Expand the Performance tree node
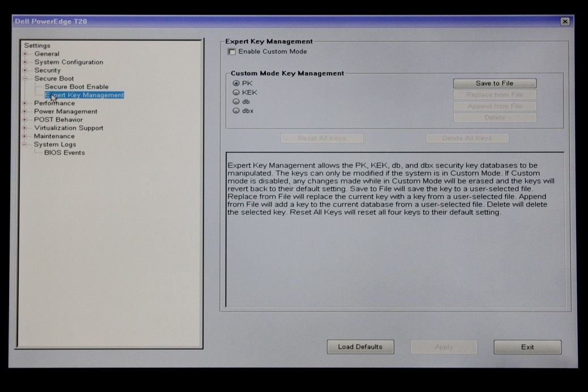Viewport: 588px width, 392px height. 25,103
